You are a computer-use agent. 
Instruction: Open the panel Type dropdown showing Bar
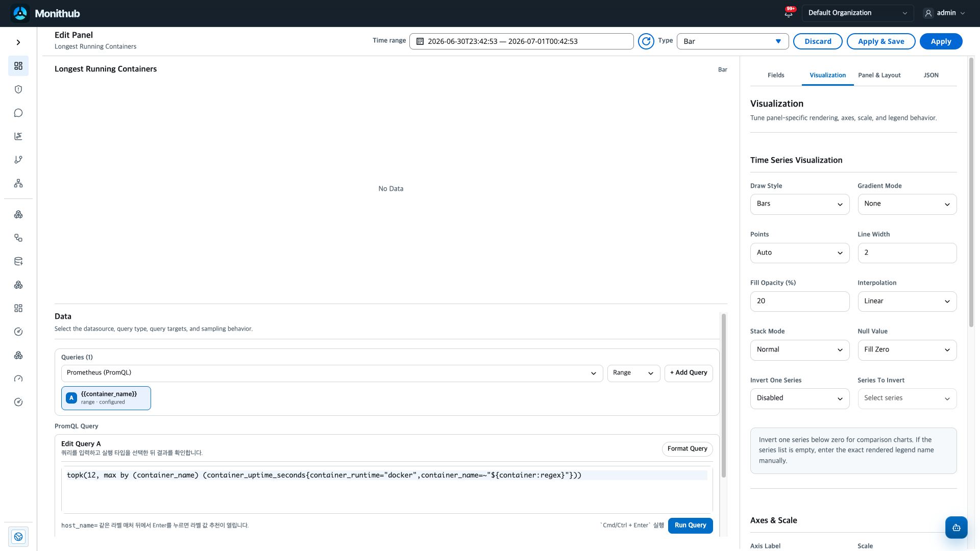point(732,41)
